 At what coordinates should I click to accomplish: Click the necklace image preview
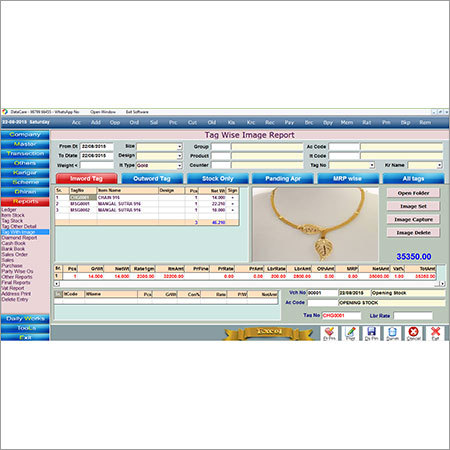[315, 224]
